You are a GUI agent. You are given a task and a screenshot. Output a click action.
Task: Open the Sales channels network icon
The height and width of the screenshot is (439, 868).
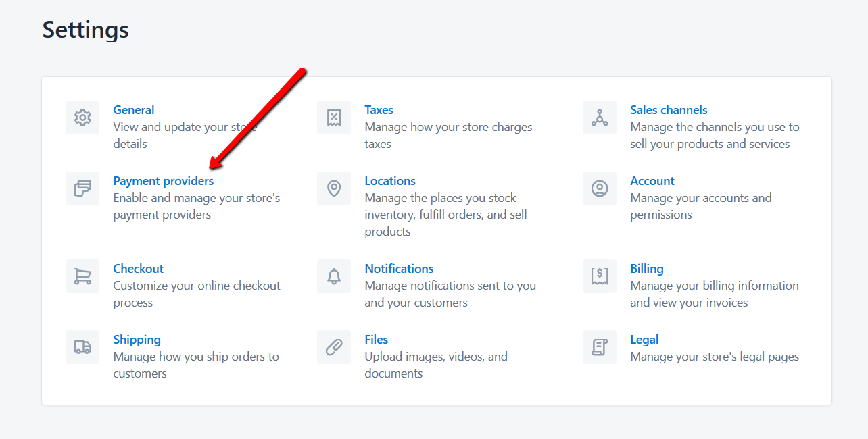600,118
